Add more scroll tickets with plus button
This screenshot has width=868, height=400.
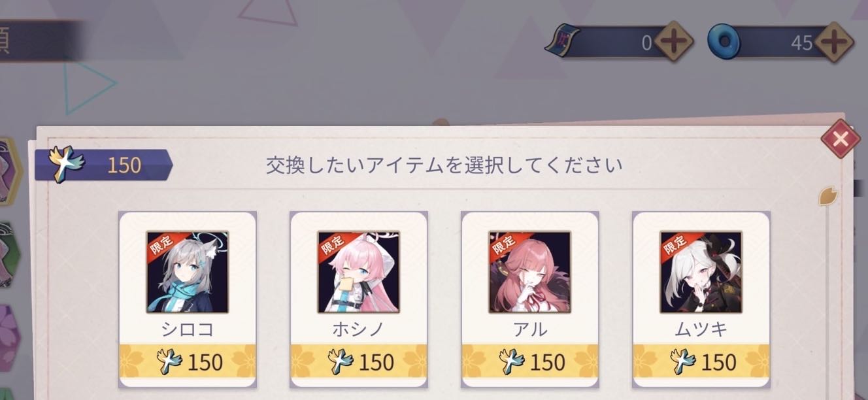[673, 43]
